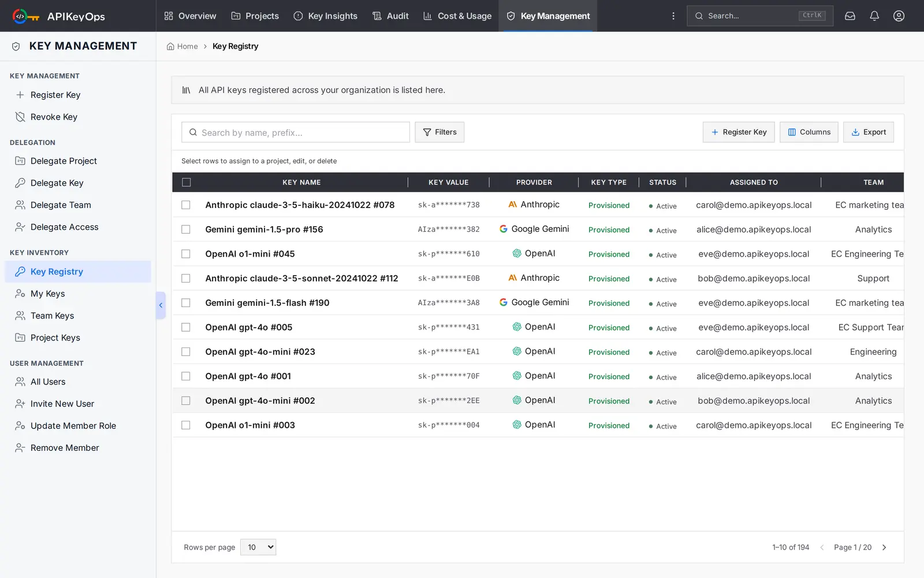Sort by the KEY NAME column header
This screenshot has height=578, width=924.
[301, 182]
